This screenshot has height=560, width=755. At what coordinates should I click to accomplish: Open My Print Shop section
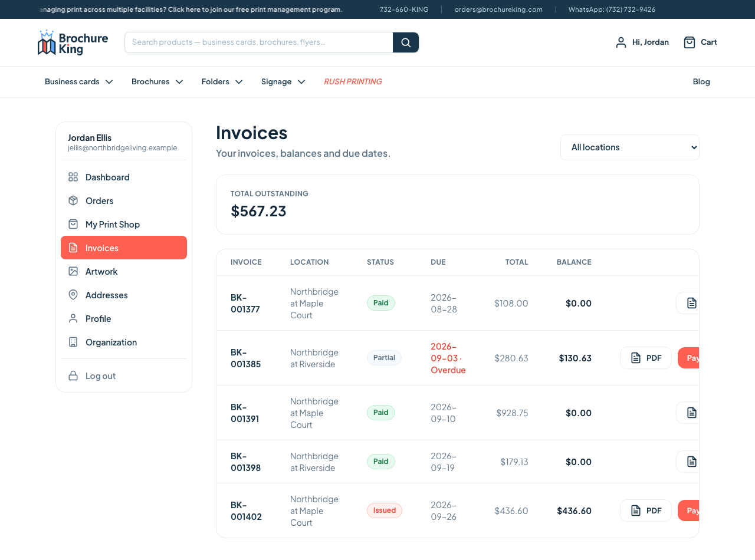click(x=124, y=224)
